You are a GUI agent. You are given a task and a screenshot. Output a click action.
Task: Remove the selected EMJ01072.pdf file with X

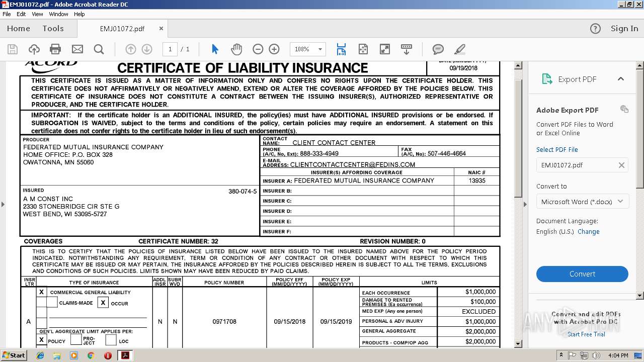point(621,165)
